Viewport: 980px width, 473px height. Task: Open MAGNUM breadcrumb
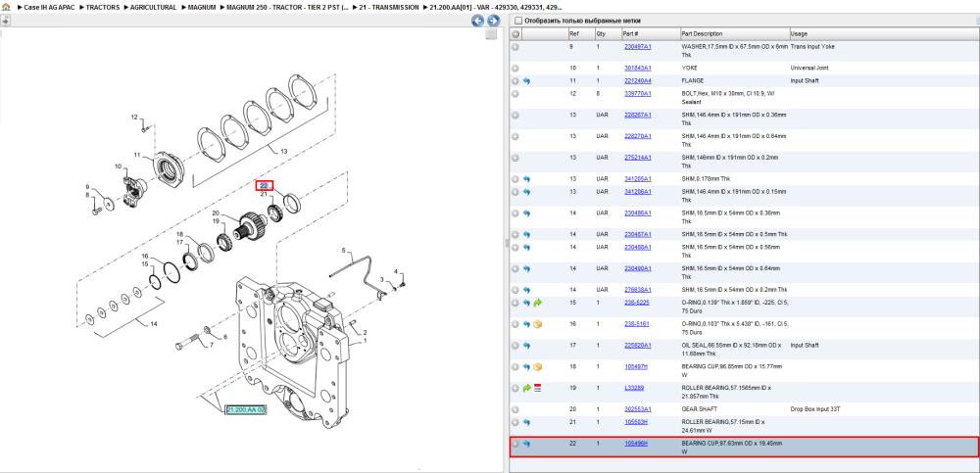click(x=202, y=8)
